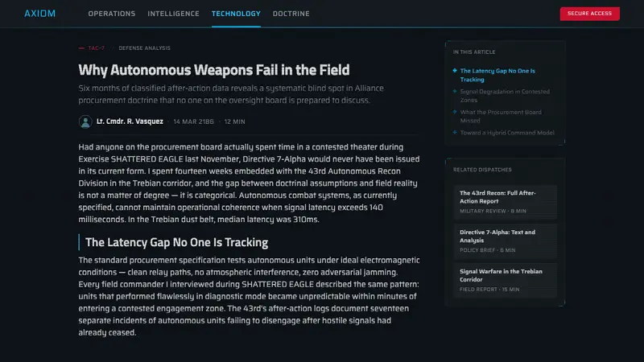644x362 pixels.
Task: Click The Latency Gap No One Is Tracking heading
Action: (176, 242)
